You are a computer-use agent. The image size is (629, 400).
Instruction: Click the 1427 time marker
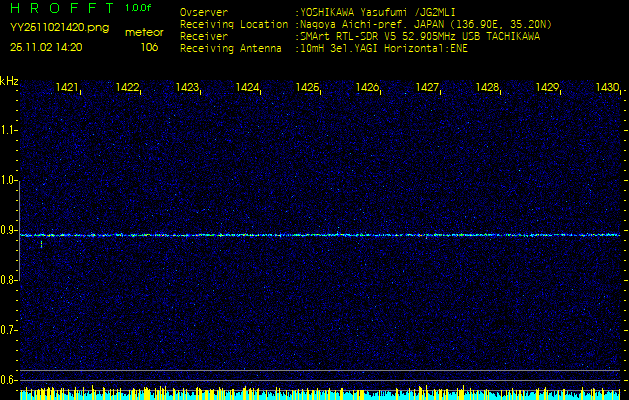(428, 88)
